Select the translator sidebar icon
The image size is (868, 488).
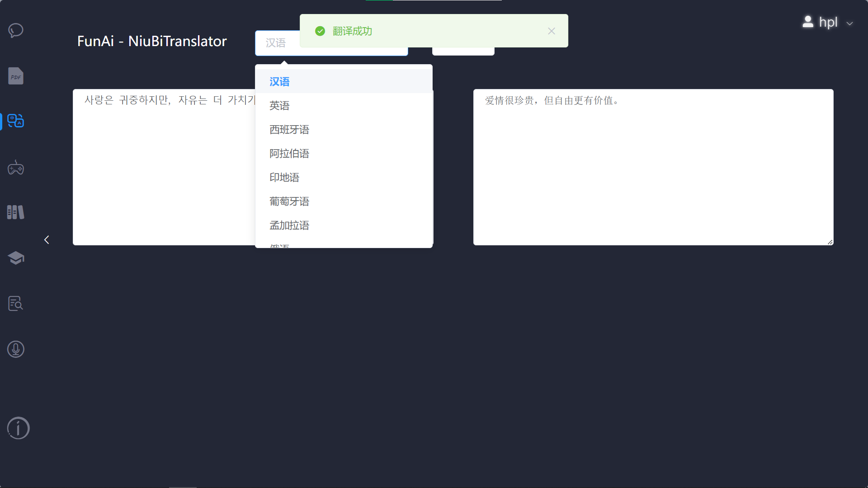coord(16,121)
